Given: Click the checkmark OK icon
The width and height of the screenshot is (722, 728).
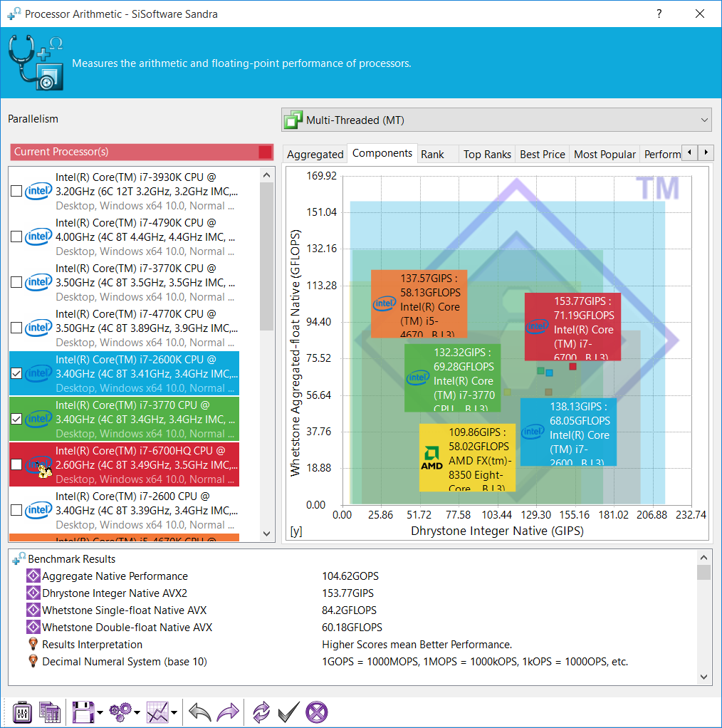Looking at the screenshot, I should [x=288, y=712].
